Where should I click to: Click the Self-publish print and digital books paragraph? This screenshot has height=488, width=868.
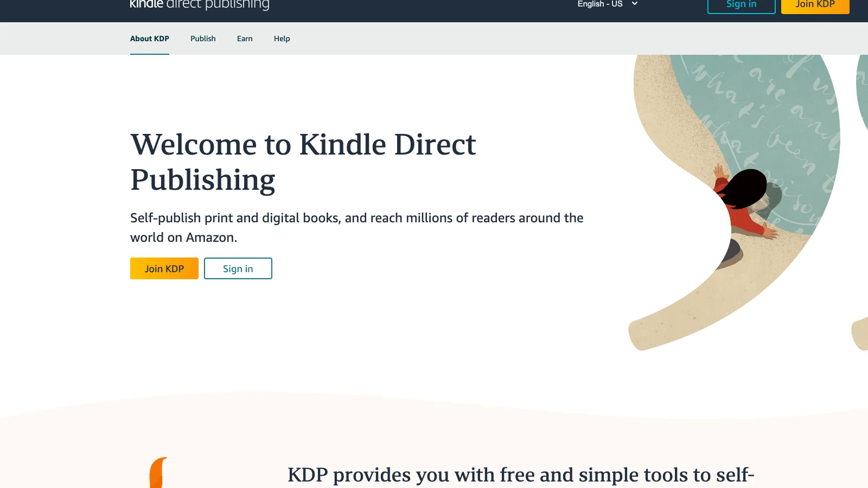pos(357,227)
